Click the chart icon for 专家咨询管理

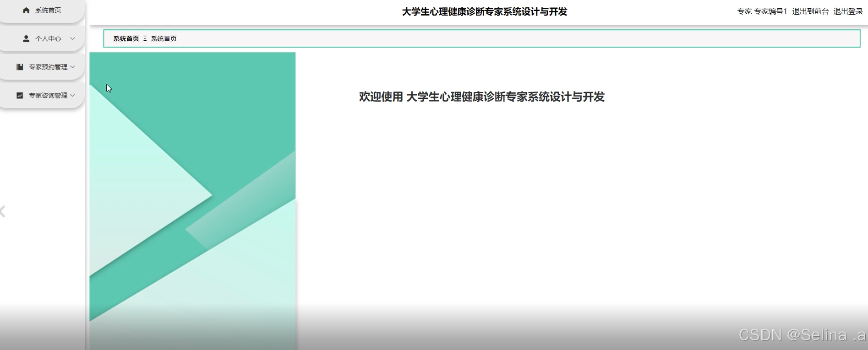tap(20, 95)
